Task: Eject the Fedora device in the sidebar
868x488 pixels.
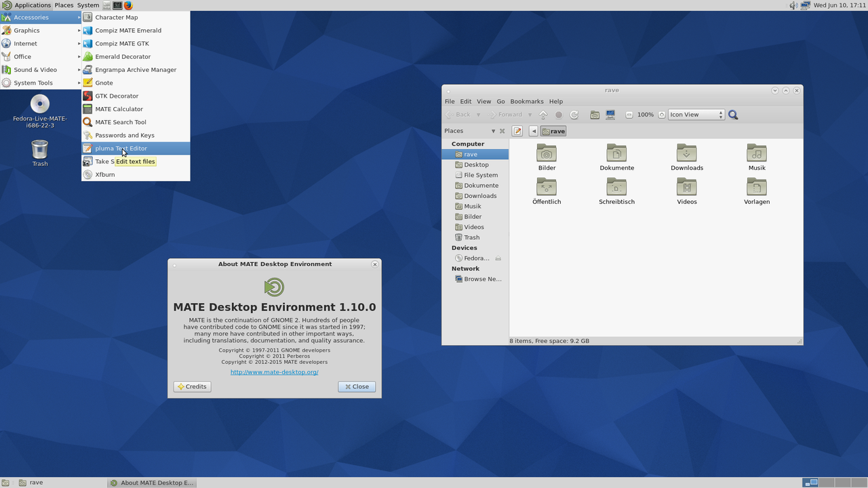Action: pos(498,258)
